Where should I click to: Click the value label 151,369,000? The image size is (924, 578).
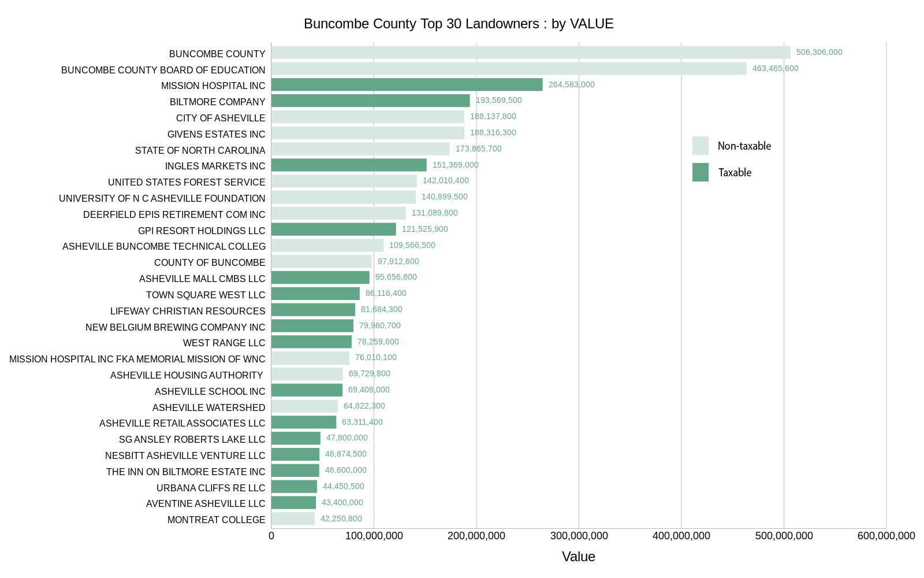point(455,165)
